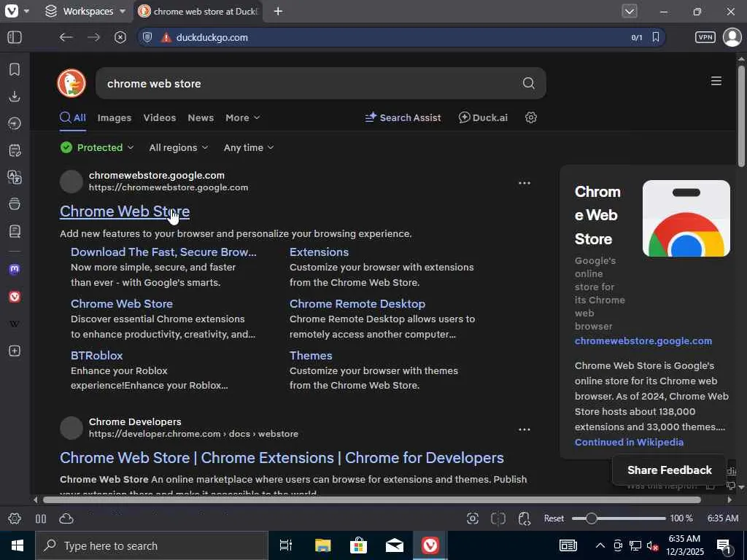
Task: Submit search with the magnifier icon
Action: pyautogui.click(x=528, y=83)
